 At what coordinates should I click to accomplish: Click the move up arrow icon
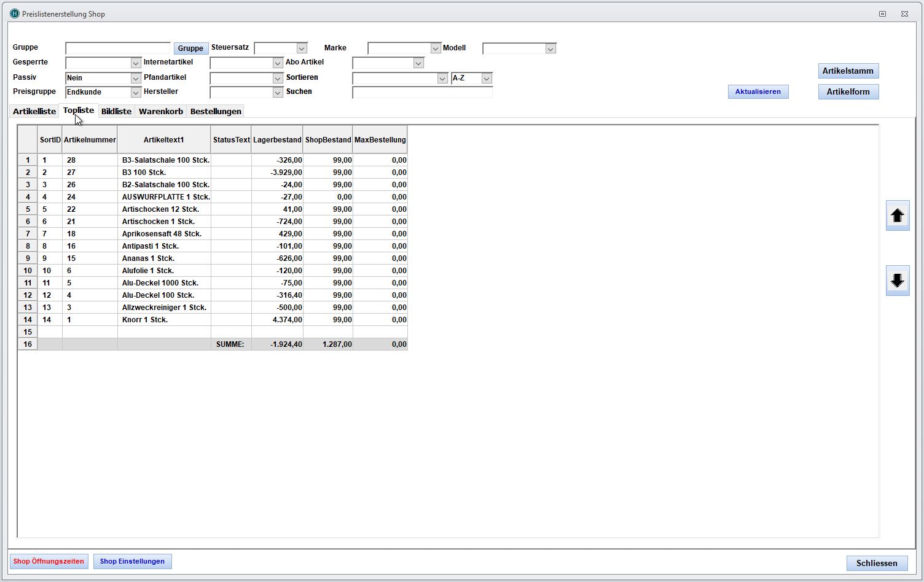click(x=897, y=215)
